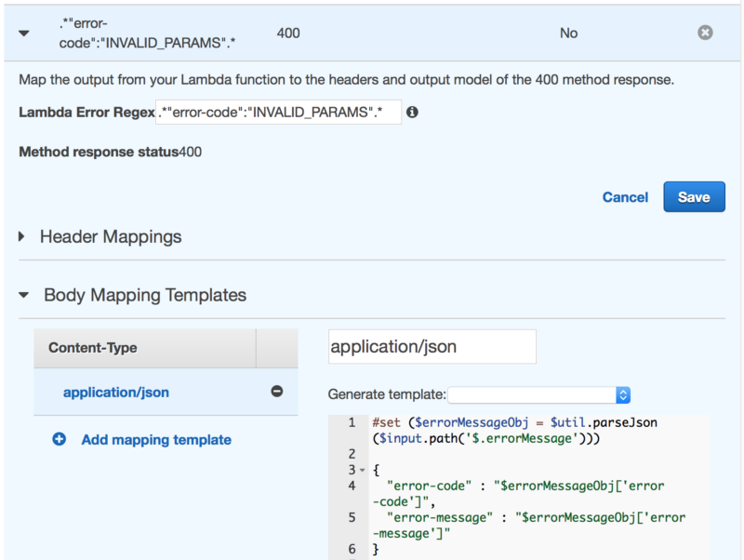Viewport: 744px width, 560px height.
Task: Save the integration response
Action: tap(694, 196)
